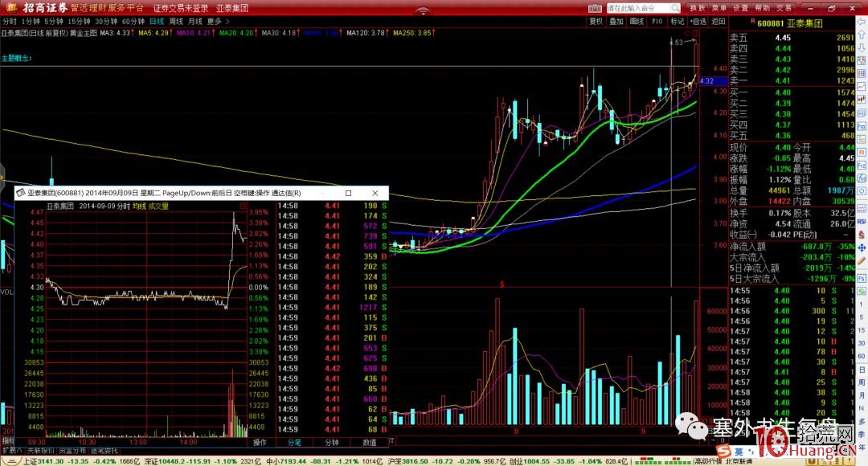The image size is (868, 466).
Task: Click the 扩展 expand tab at bottom left
Action: point(11,451)
